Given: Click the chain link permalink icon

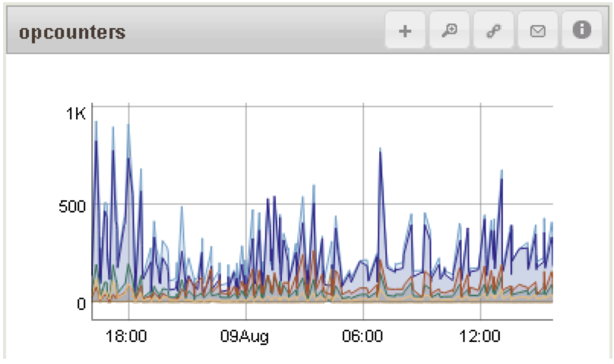Looking at the screenshot, I should coord(493,30).
